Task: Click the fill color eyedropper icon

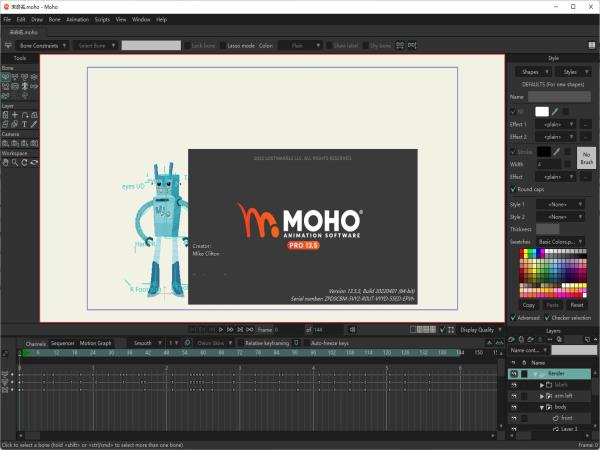Action: [556, 111]
